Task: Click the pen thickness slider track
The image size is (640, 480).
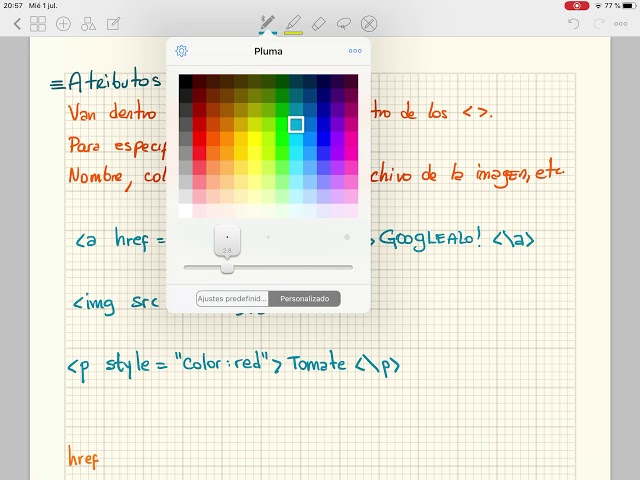Action: pyautogui.click(x=268, y=268)
